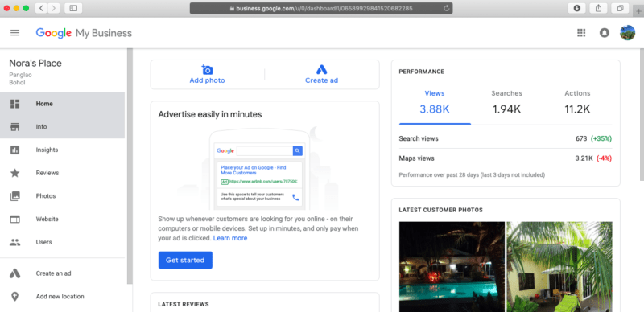Click the Search views row
This screenshot has height=312, width=644.
coord(506,139)
